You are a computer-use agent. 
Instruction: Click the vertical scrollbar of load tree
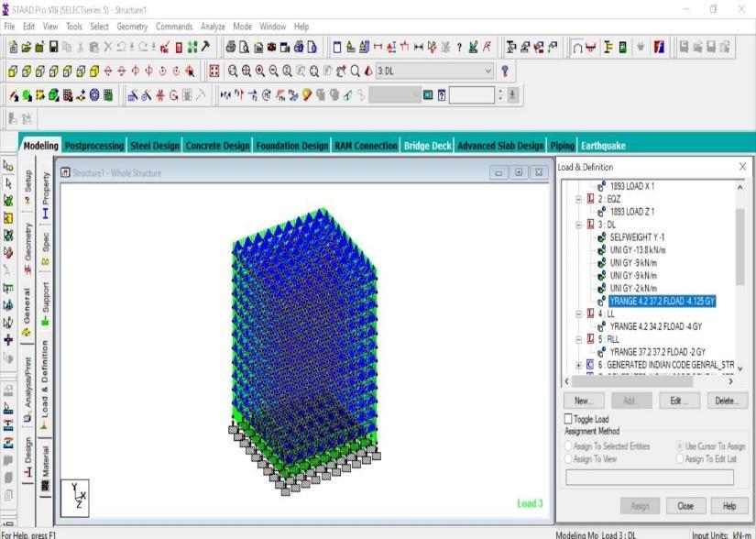coord(740,247)
